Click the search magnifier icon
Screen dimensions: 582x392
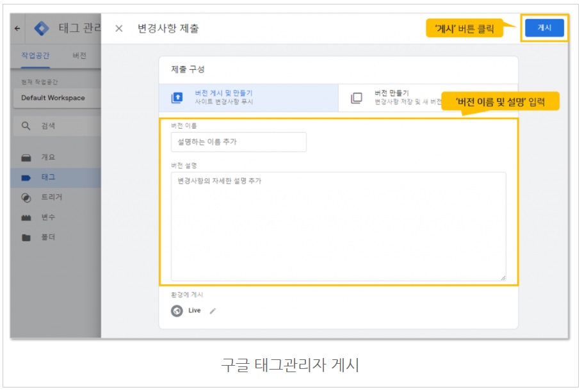pyautogui.click(x=26, y=126)
